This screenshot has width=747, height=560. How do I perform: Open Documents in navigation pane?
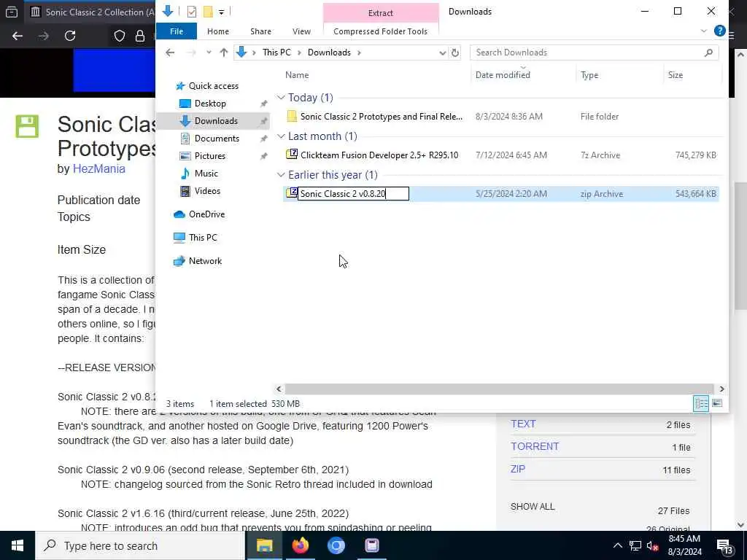[217, 138]
